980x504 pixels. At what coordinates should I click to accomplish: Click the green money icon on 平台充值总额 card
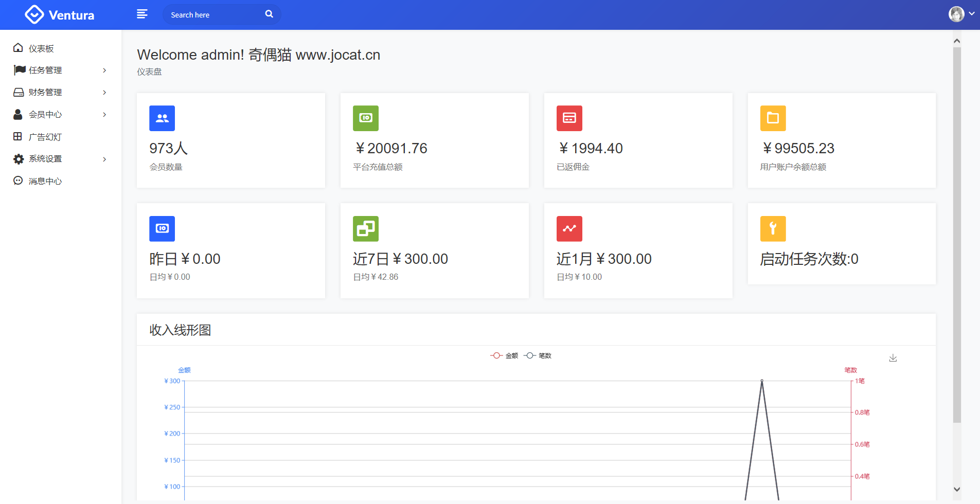pyautogui.click(x=366, y=118)
